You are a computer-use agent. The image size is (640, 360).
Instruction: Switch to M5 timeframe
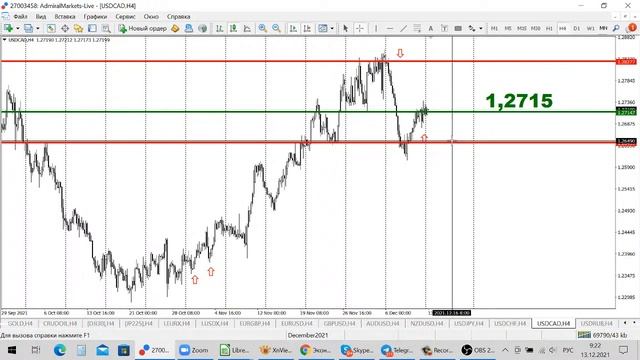[508, 28]
